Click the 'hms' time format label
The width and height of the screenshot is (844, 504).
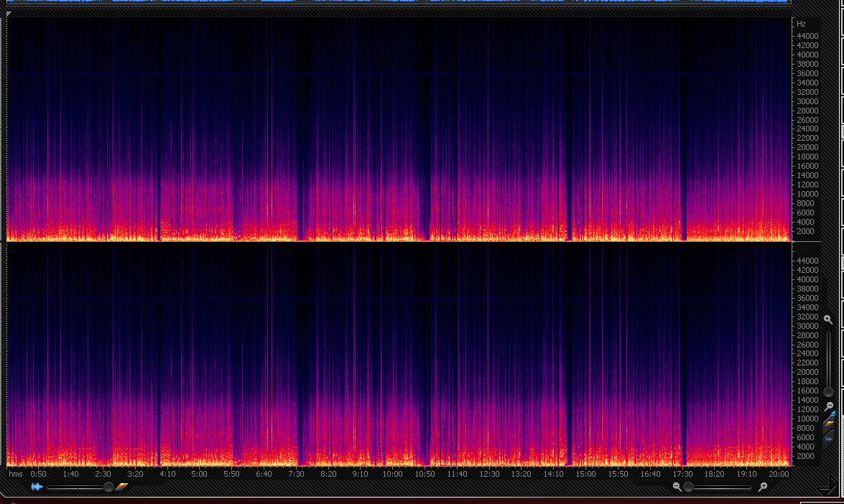[16, 474]
